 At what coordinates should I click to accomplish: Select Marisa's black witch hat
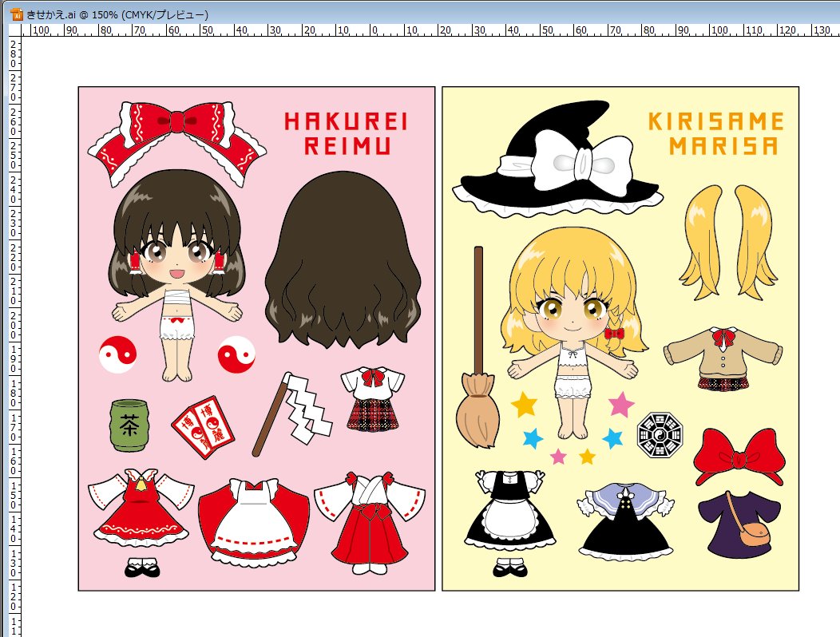coord(557,158)
